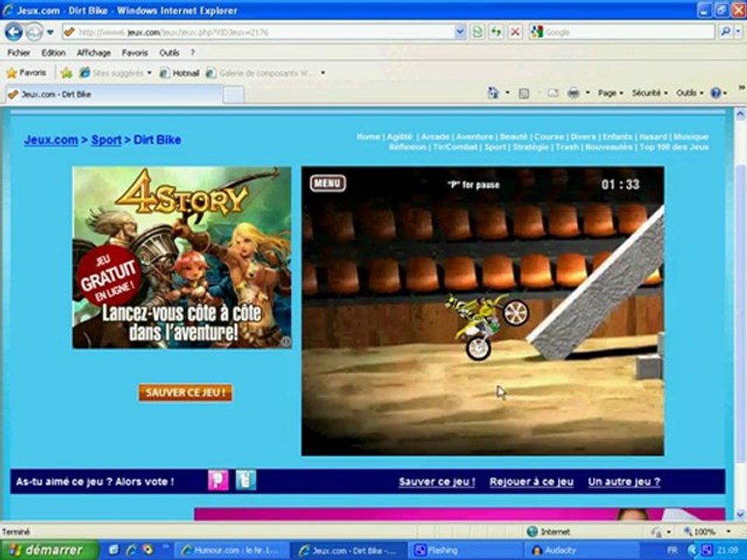747x560 pixels.
Task: Click the Internet zone status indicator
Action: coord(549,532)
